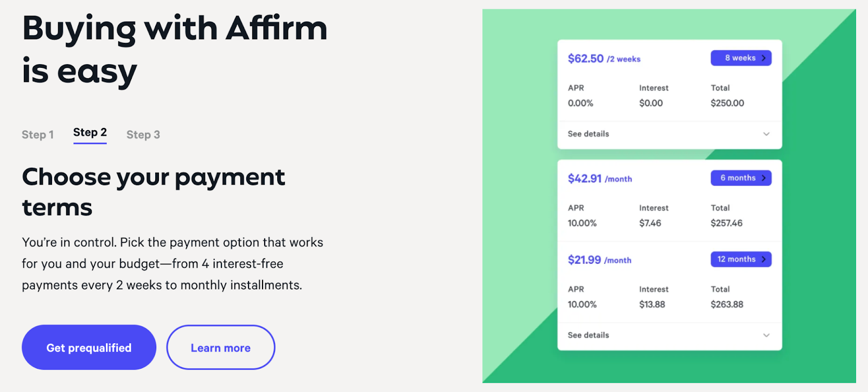Expand the chevron beside lower See details

766,336
